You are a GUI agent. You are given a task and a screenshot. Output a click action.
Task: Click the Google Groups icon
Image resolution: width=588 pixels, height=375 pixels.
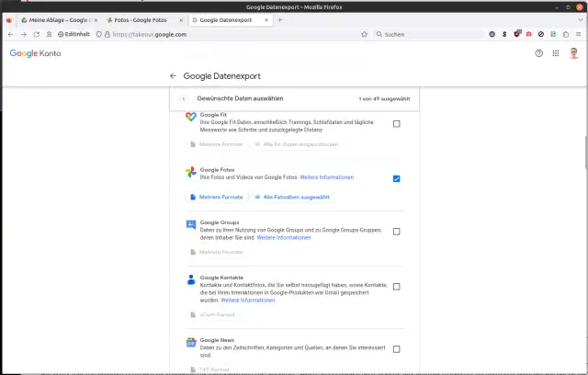pyautogui.click(x=191, y=224)
